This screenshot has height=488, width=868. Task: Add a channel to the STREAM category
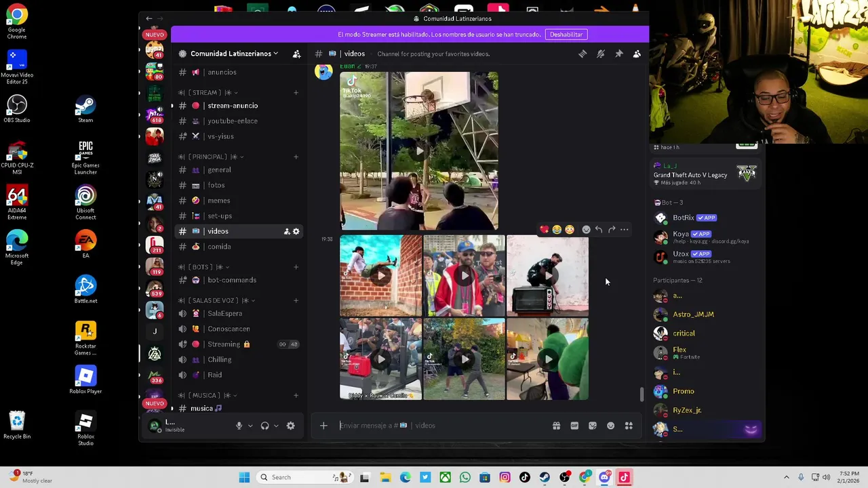coord(296,92)
